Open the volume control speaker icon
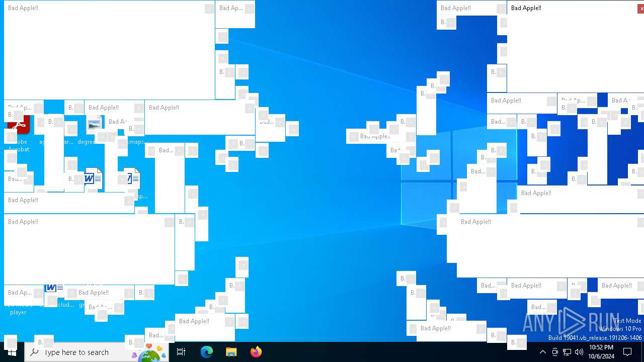Screen dimensions: 644x362 click(579, 352)
